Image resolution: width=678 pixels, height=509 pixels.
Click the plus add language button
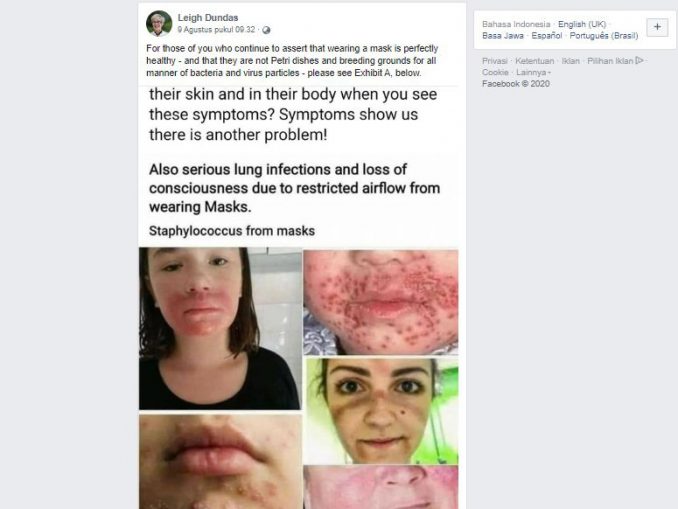click(657, 27)
